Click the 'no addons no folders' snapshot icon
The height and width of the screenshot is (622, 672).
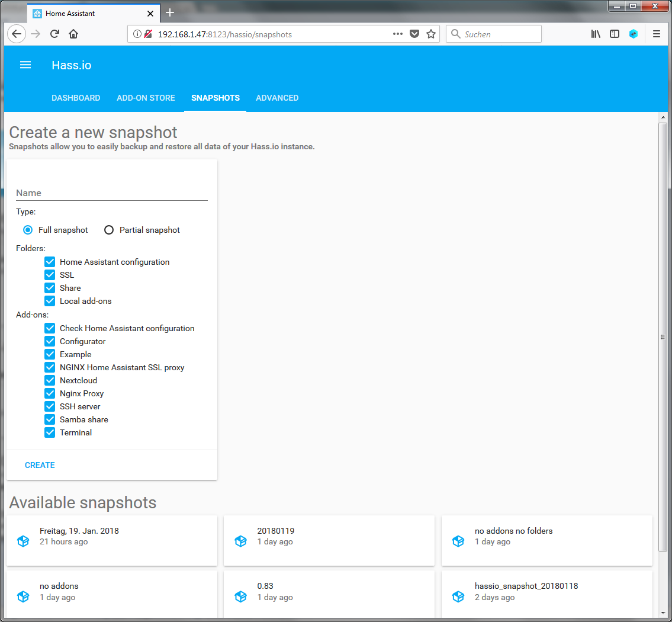click(458, 541)
